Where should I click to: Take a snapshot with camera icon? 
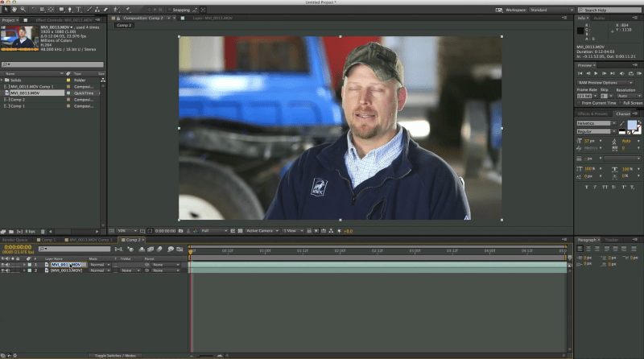point(180,231)
